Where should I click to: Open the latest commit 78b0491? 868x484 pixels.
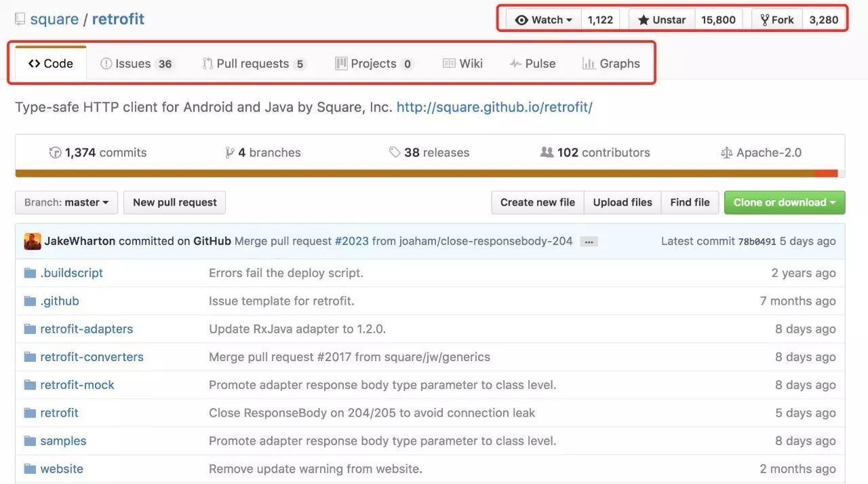pos(757,241)
